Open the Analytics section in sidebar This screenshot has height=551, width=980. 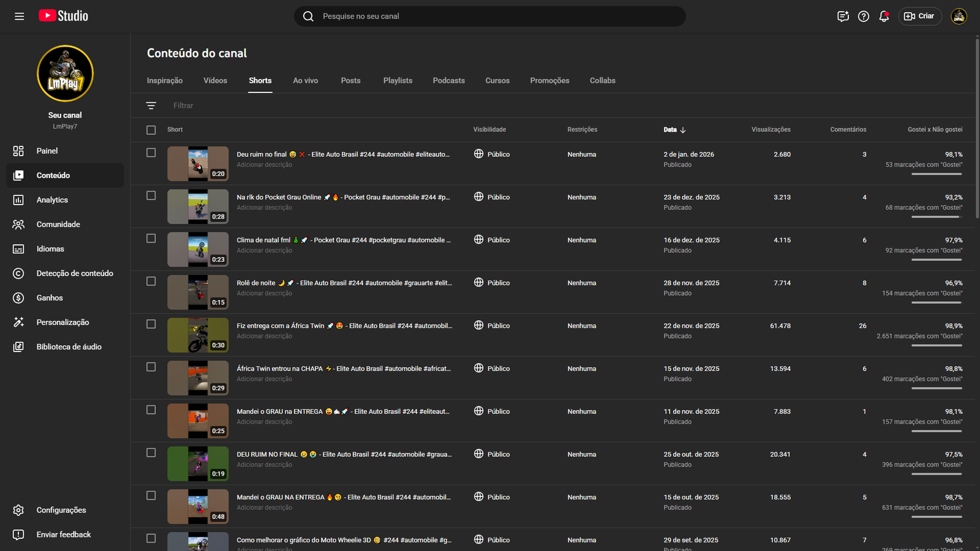[52, 200]
